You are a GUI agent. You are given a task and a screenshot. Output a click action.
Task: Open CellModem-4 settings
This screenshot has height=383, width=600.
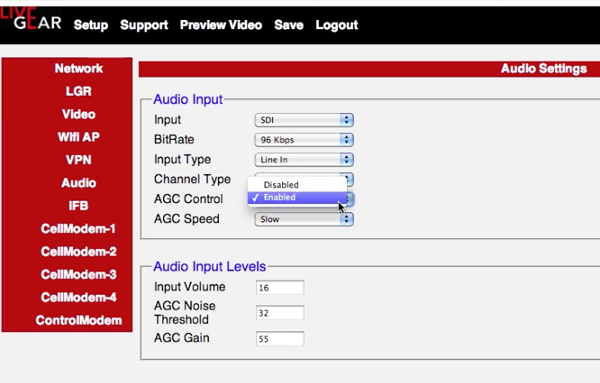click(x=78, y=298)
